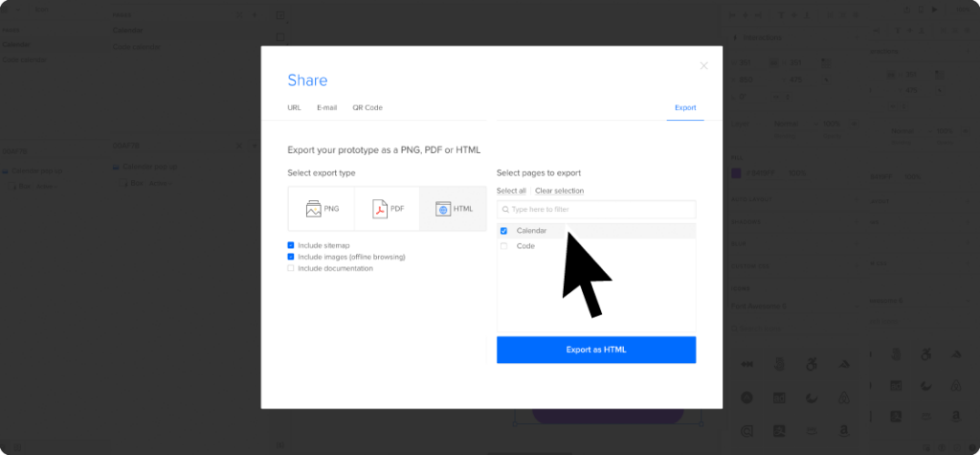Viewport: 980px width, 455px height.
Task: Open the E-mail sharing tab
Action: click(326, 107)
